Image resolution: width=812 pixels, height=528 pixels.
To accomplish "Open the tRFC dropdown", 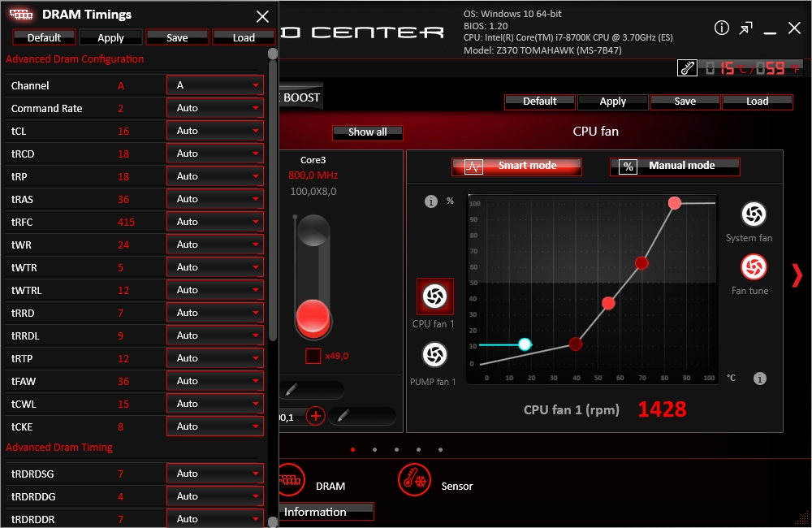I will pyautogui.click(x=215, y=222).
